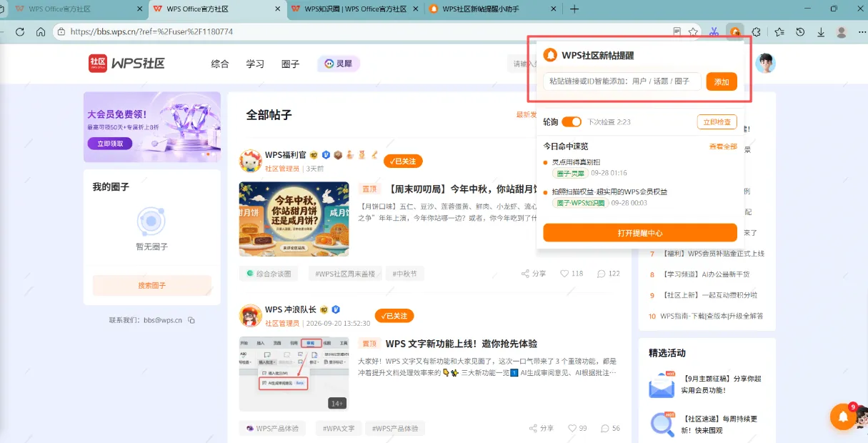This screenshot has width=868, height=443.
Task: Open a new browser tab
Action: [574, 9]
